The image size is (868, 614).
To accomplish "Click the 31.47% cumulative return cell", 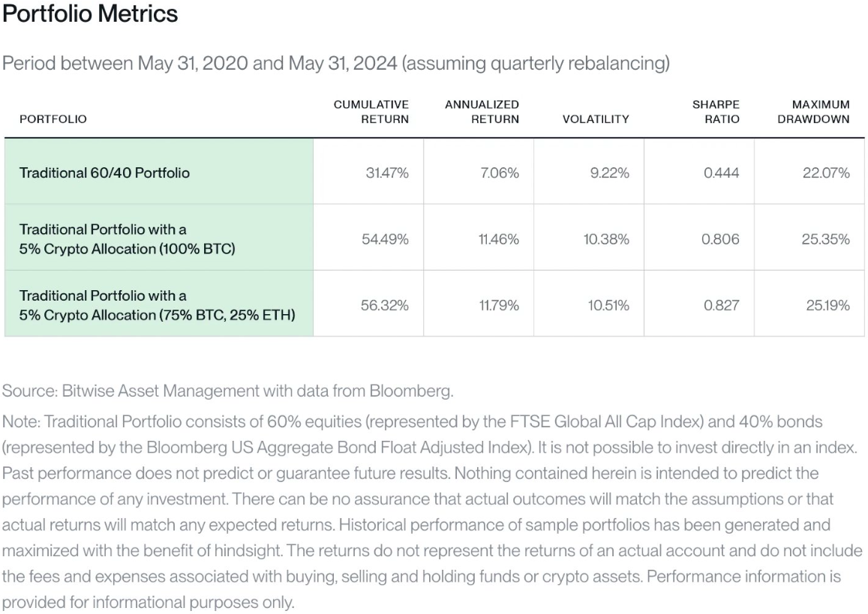I will [x=387, y=173].
